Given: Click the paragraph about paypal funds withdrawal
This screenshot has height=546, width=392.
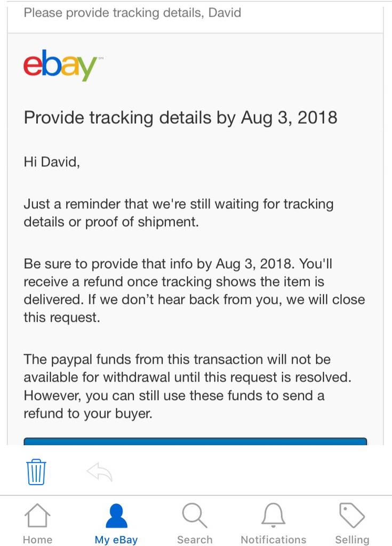Looking at the screenshot, I should [187, 387].
